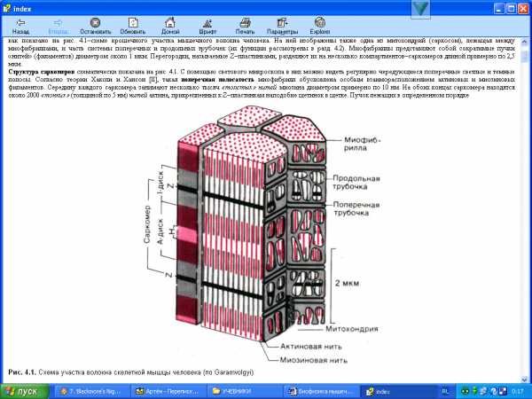Click the Миозиновая нить label
Image resolution: width=532 pixels, height=399 pixels.
coord(314,360)
